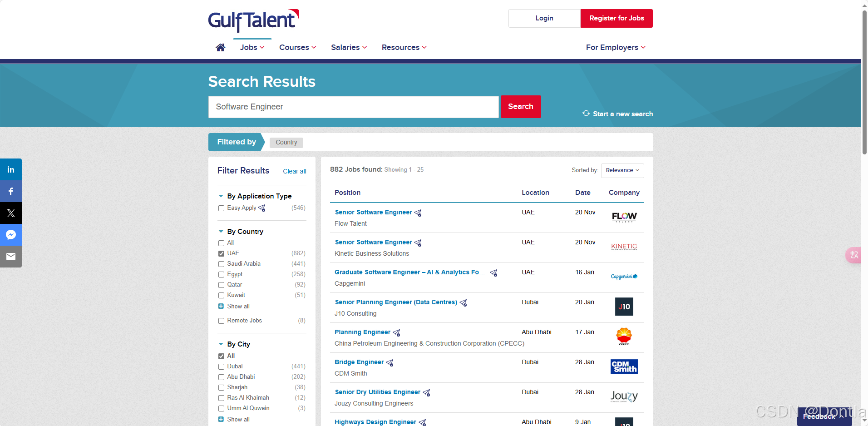Open the Jobs menu
Screen dimensions: 868x426
tap(252, 47)
